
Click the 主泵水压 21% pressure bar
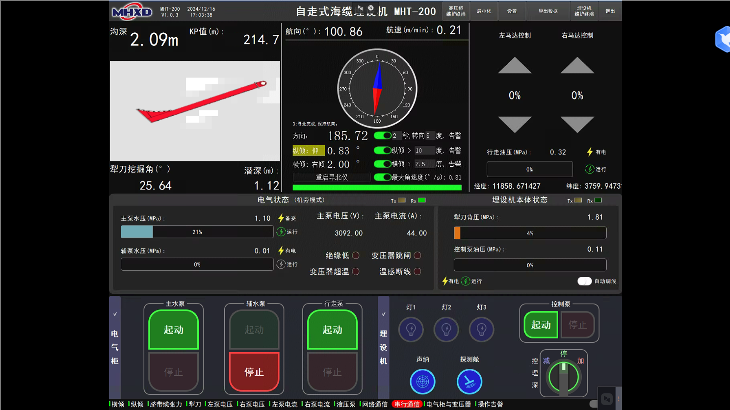[x=196, y=232]
